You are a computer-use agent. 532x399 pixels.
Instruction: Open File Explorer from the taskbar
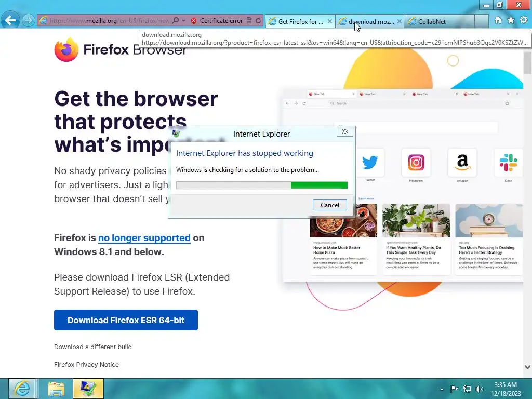[x=56, y=389]
